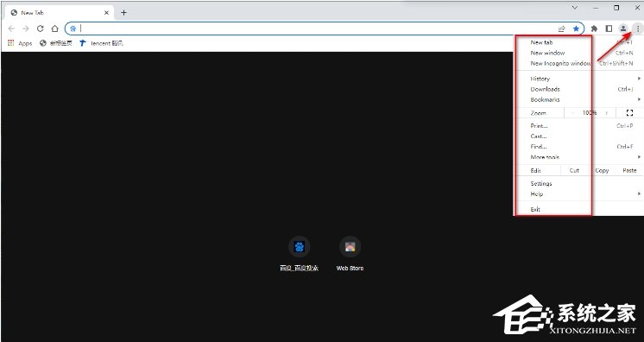Select Find... in the menu
This screenshot has width=644, height=342.
pyautogui.click(x=578, y=146)
